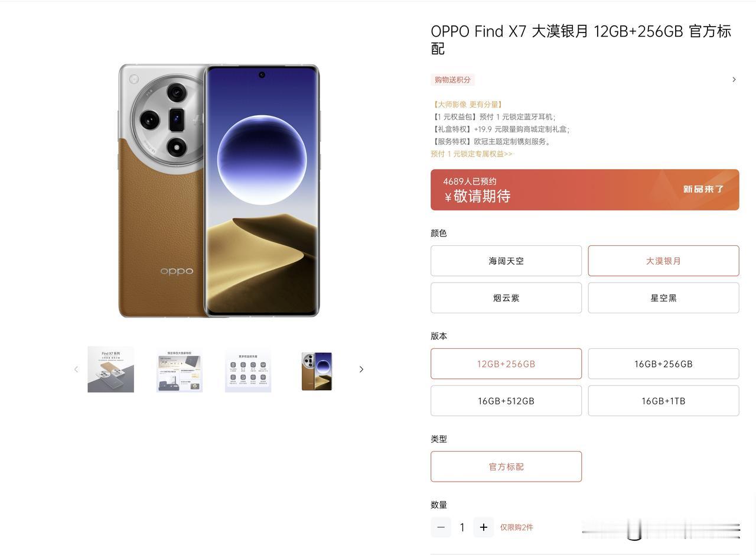Viewport: 756px width, 555px height.
Task: Pick the 16GB+1TB version
Action: coord(663,401)
